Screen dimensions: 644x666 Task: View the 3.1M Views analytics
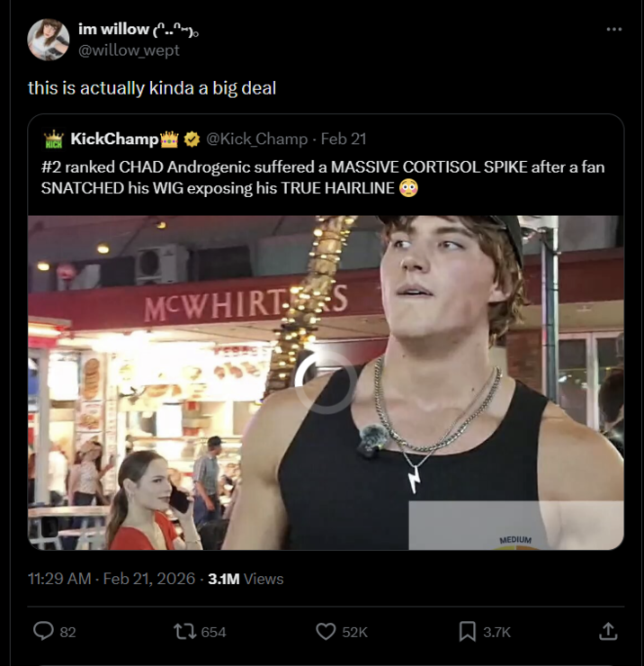click(x=246, y=579)
